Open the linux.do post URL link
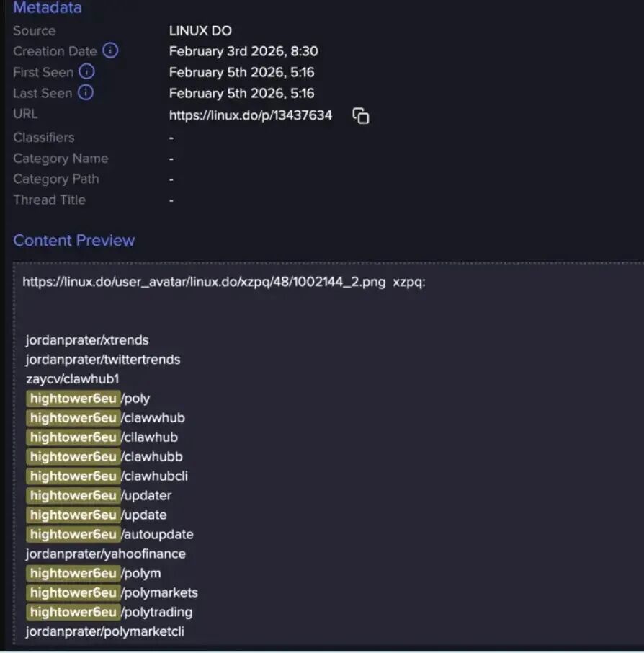Viewport: 644px width, 653px height. pos(249,115)
